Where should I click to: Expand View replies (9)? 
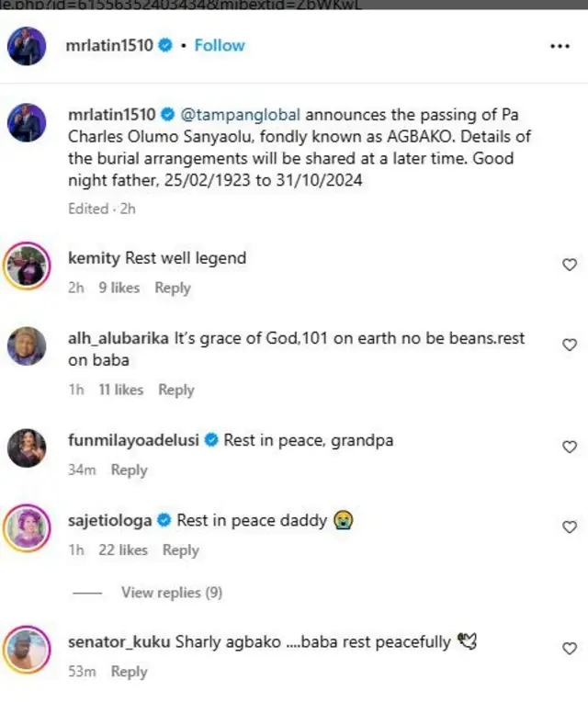[172, 593]
